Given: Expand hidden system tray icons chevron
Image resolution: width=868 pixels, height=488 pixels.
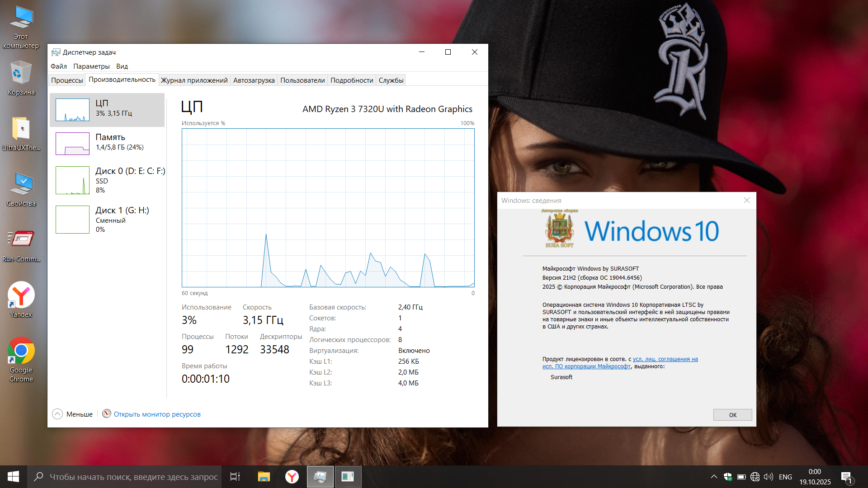Looking at the screenshot, I should [x=714, y=477].
